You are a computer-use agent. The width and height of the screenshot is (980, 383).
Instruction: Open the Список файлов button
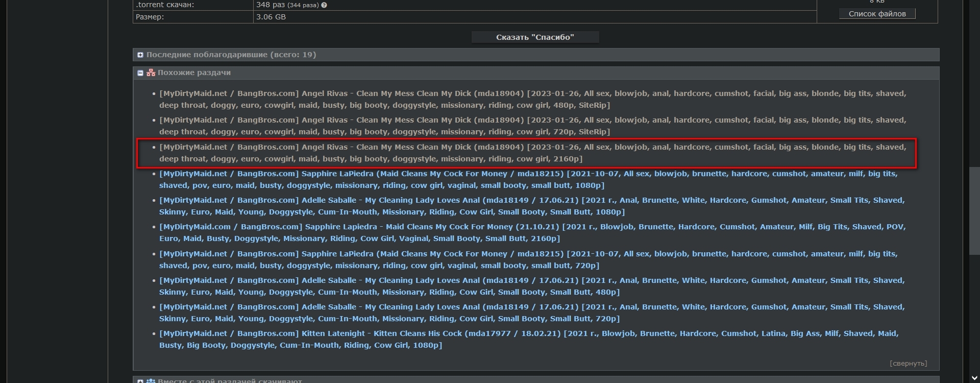pyautogui.click(x=877, y=14)
